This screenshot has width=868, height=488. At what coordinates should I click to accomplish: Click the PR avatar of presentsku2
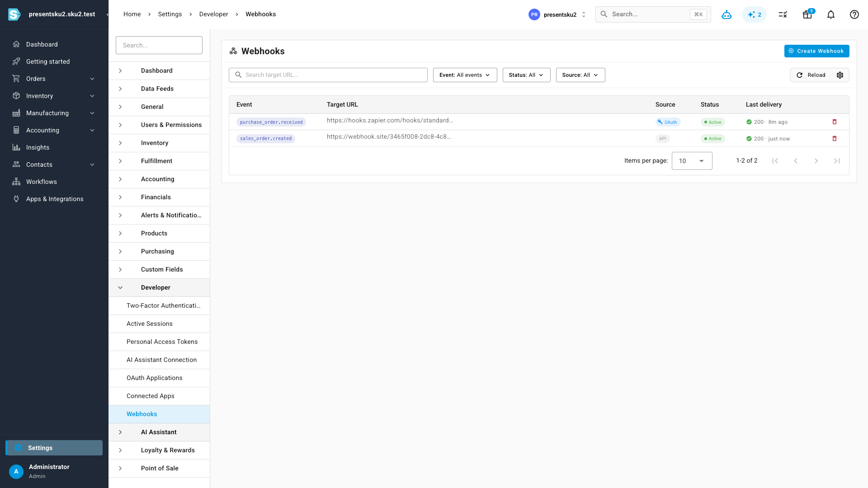(534, 14)
